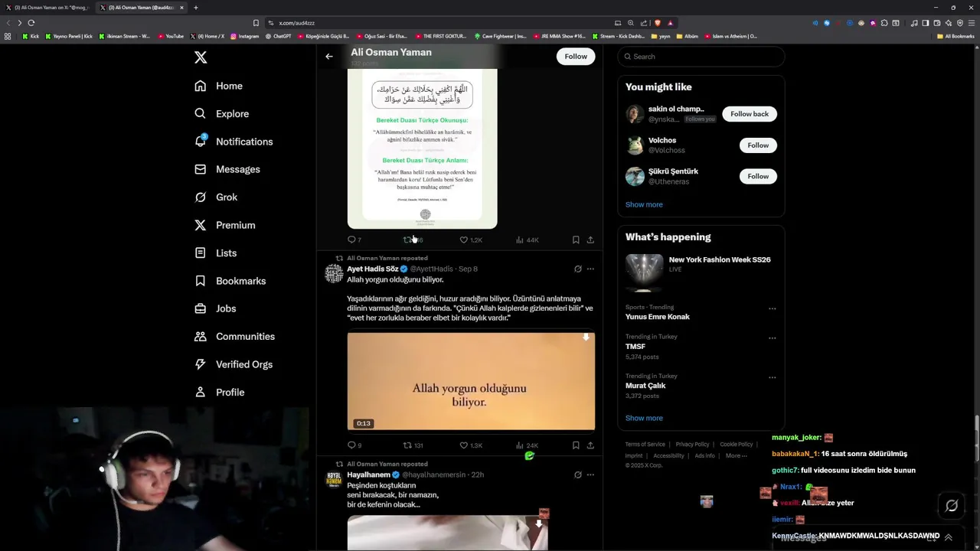Reload the browser page

[31, 23]
